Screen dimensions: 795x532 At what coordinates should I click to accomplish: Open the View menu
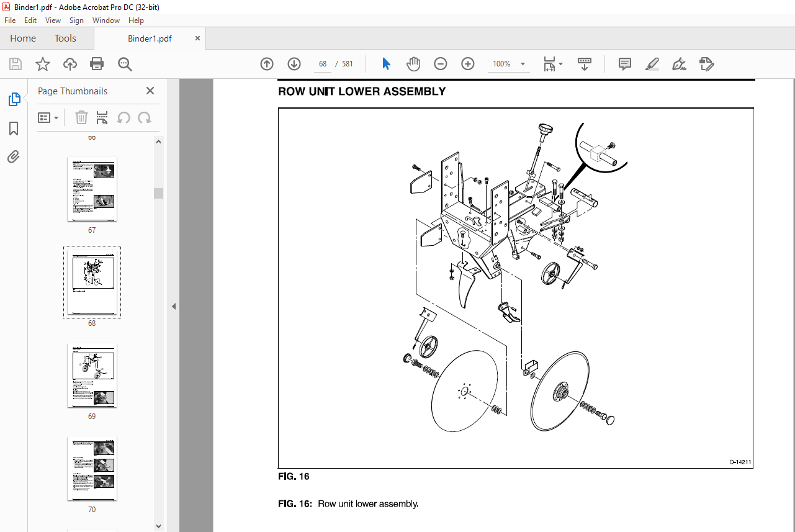(53, 20)
